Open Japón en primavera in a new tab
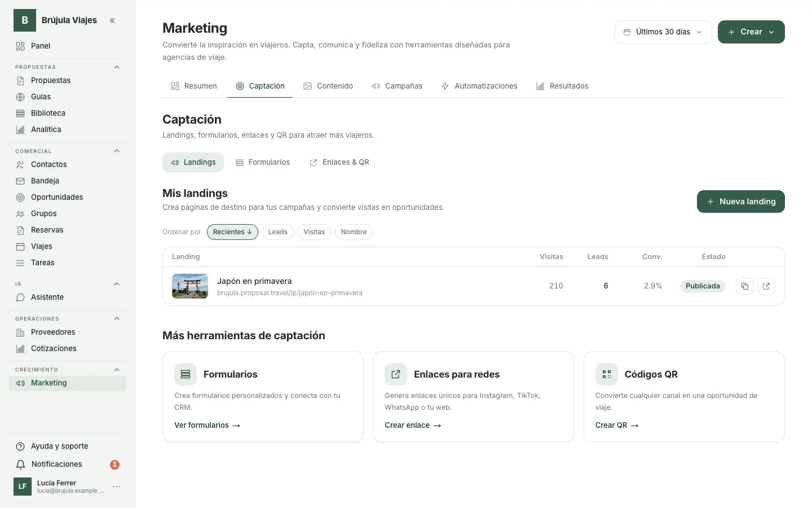Viewport: 812px width, 508px height. (x=766, y=286)
